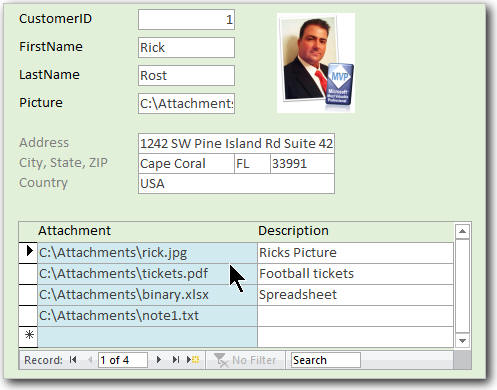The height and width of the screenshot is (390, 497).
Task: Select the new record asterisk row selector
Action: coord(28,336)
